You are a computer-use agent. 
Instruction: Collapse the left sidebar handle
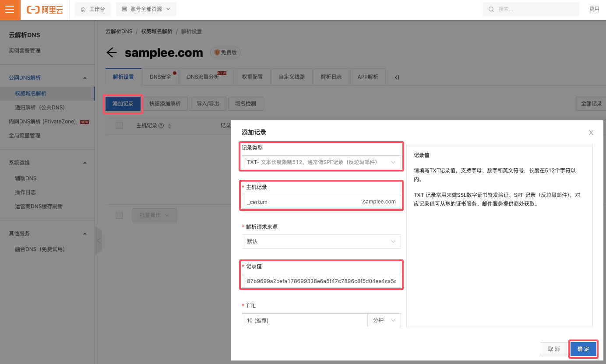[99, 241]
